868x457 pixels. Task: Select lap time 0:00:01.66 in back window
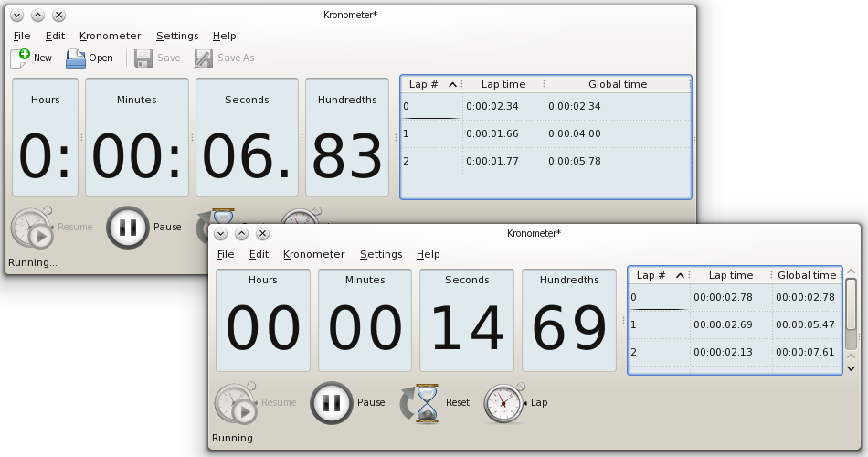click(x=492, y=133)
